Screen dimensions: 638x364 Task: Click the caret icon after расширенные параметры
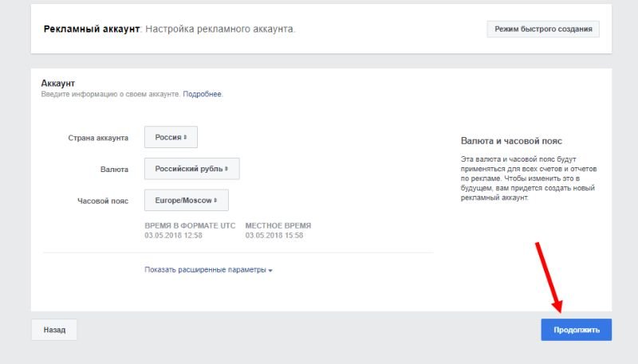pyautogui.click(x=270, y=271)
